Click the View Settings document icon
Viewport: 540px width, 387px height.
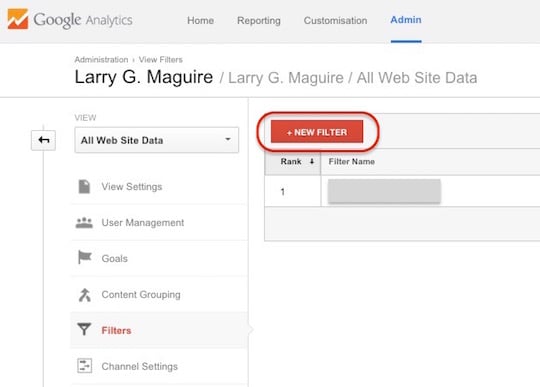[x=84, y=187]
